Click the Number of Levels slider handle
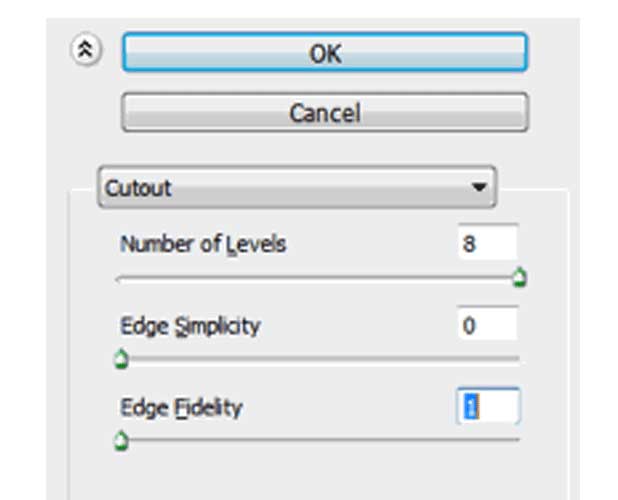Screen dimensions: 618x500 point(519,277)
